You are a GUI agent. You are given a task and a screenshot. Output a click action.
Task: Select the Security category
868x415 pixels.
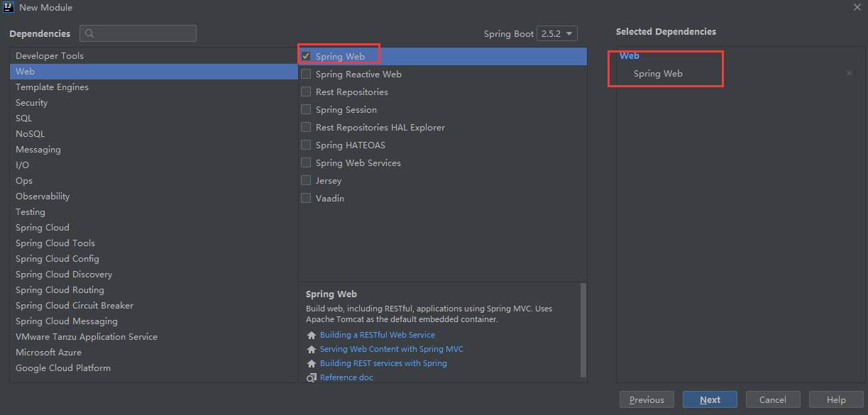[153, 103]
